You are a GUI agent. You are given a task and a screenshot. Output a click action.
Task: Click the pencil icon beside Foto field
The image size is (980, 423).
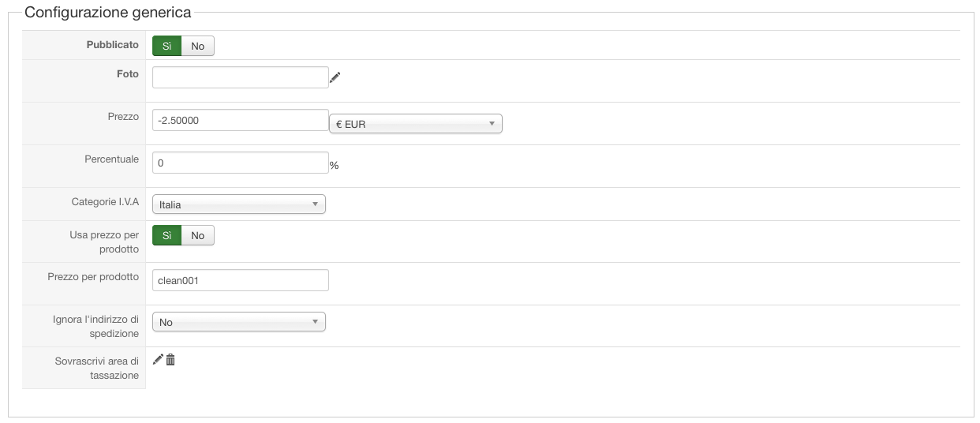[x=335, y=77]
